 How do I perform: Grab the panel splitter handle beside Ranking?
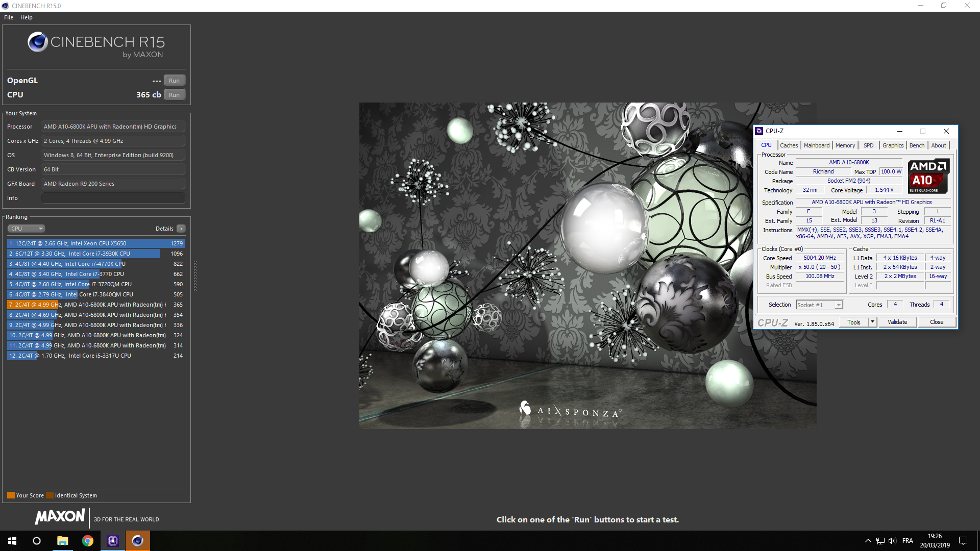(195, 277)
